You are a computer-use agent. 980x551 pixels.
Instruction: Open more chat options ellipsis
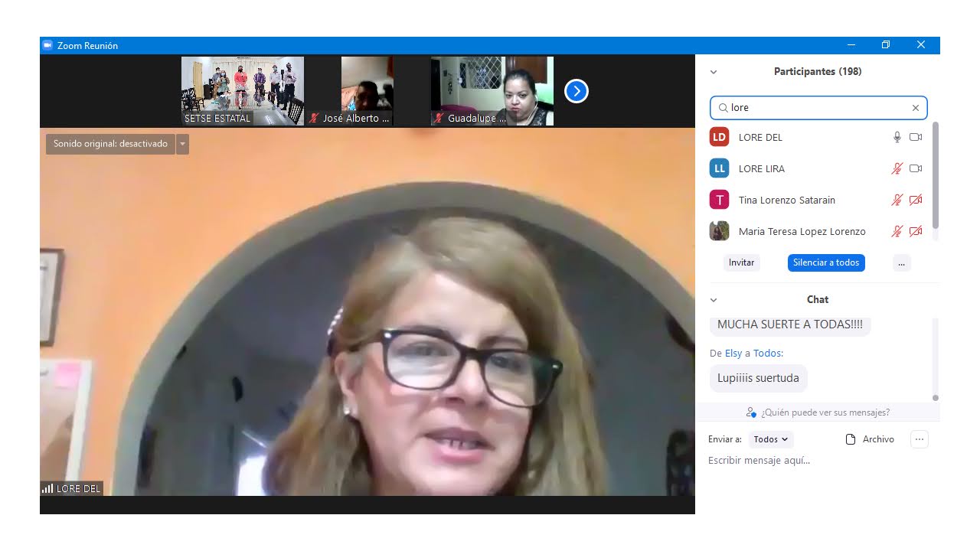920,439
